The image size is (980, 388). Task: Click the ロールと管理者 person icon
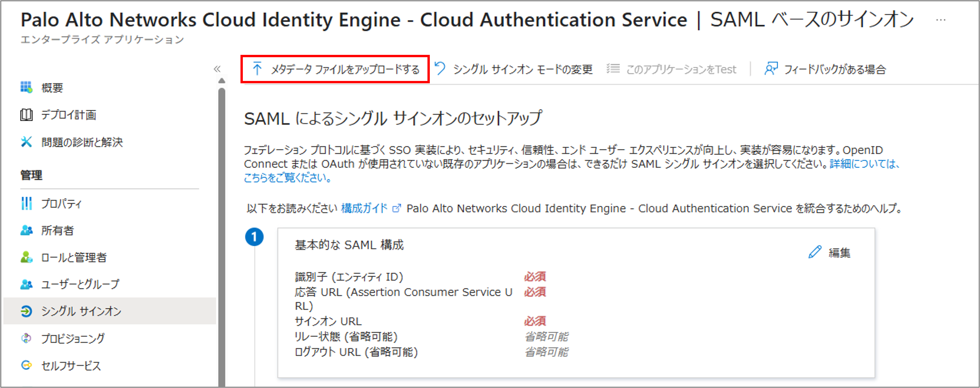(26, 257)
